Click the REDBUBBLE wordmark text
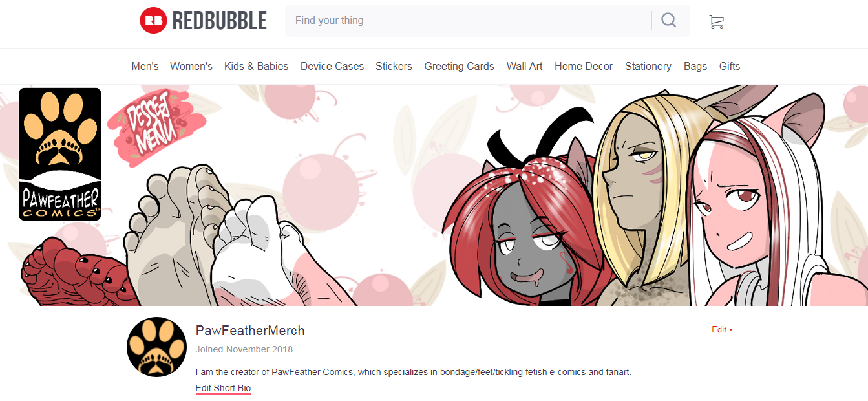 220,21
